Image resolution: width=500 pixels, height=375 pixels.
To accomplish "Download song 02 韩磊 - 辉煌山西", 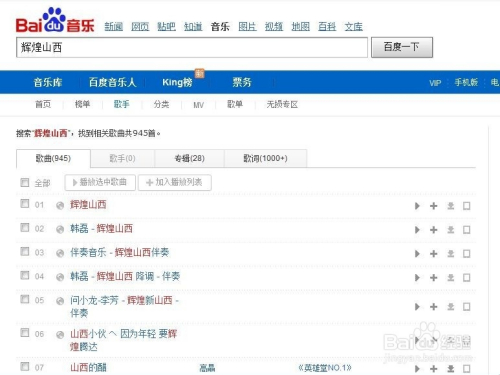I will [x=451, y=230].
